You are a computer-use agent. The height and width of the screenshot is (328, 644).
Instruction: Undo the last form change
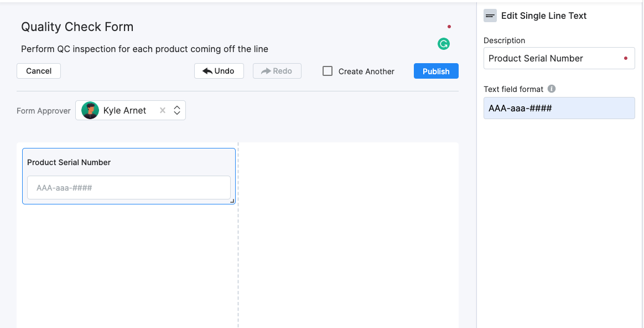(219, 71)
